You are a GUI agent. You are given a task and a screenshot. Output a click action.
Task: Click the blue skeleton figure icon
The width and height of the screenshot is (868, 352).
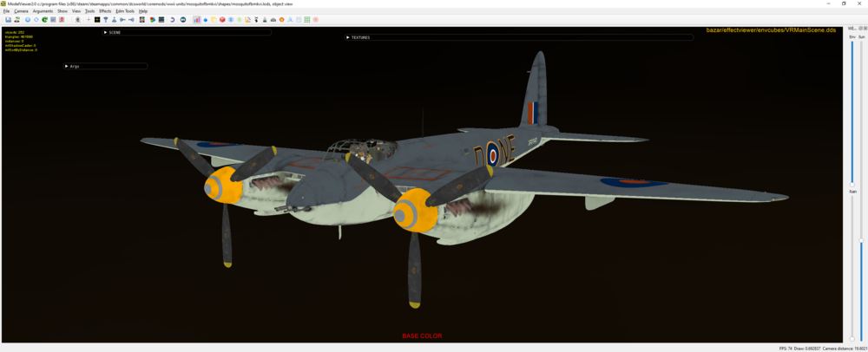290,19
